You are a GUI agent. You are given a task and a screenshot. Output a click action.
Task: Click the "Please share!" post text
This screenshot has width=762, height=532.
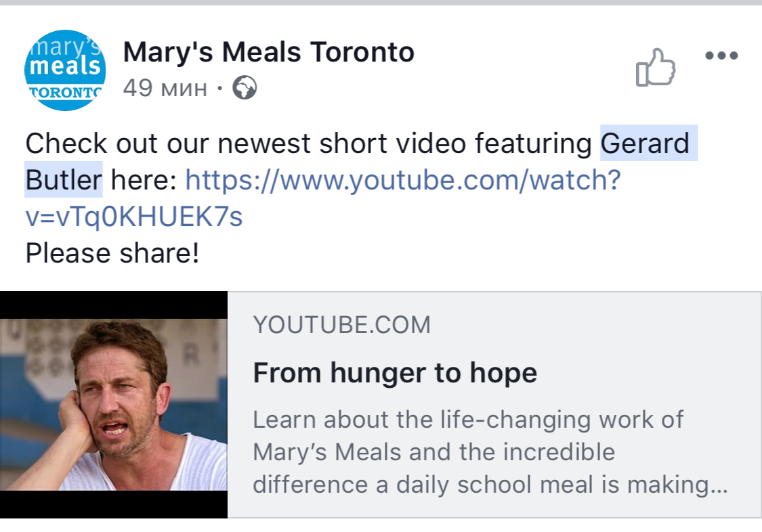click(x=112, y=253)
